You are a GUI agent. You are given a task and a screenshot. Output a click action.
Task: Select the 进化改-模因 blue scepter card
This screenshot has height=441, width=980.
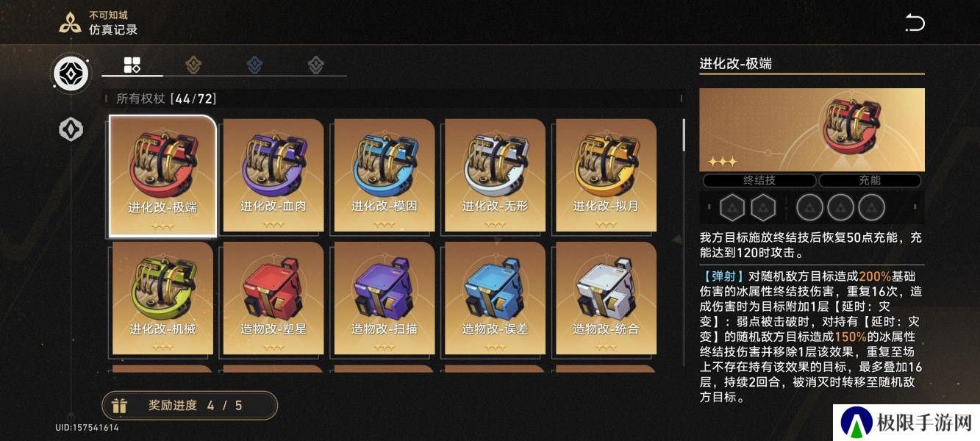pos(385,176)
